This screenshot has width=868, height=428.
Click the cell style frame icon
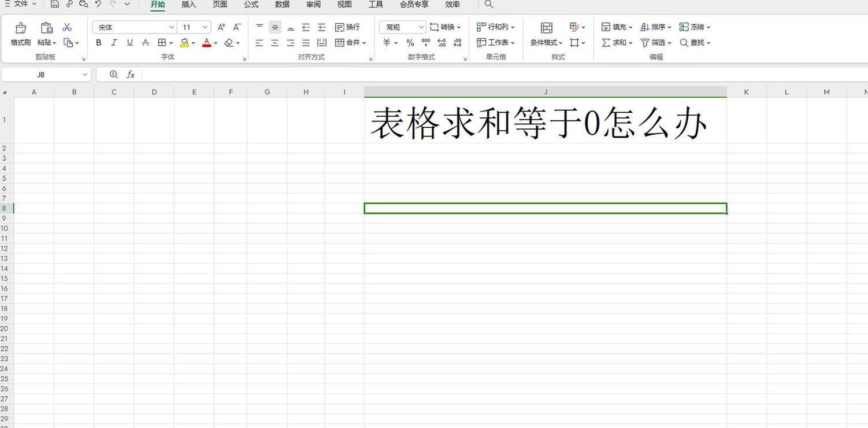tap(574, 43)
